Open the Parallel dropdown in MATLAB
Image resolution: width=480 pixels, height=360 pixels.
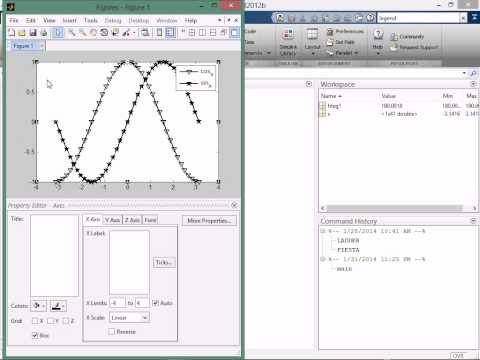(342, 53)
